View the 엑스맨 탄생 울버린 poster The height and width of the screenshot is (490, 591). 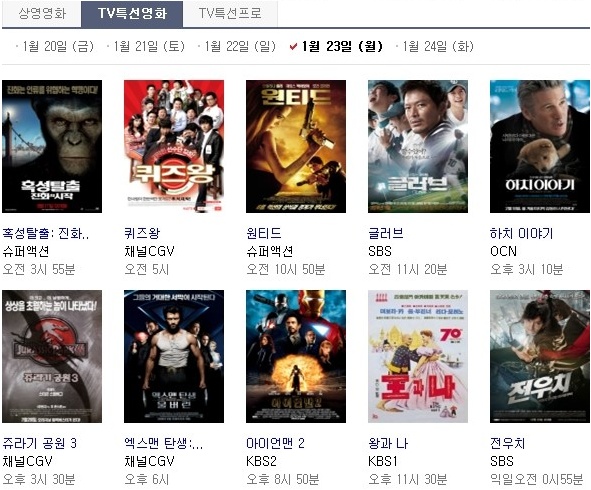point(174,356)
